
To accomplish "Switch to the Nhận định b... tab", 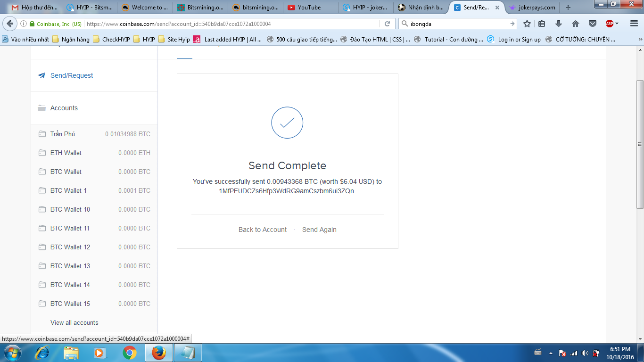I will [421, 8].
